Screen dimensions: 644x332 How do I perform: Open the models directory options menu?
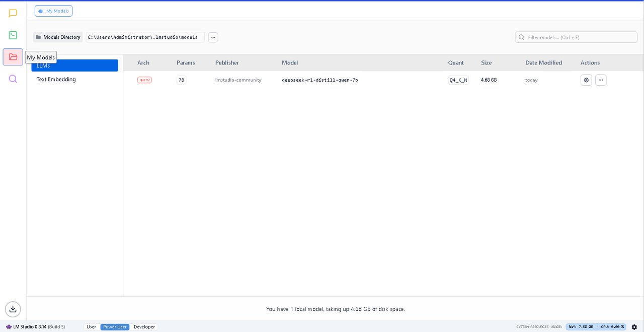point(213,37)
